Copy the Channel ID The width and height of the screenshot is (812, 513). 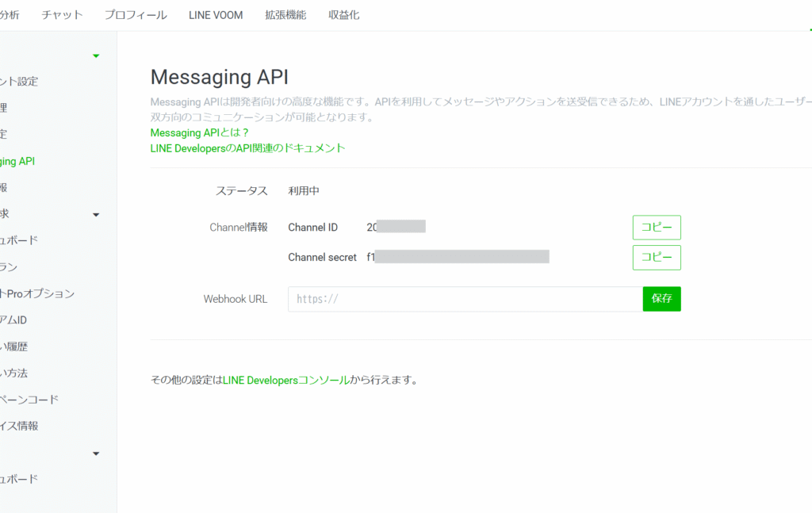point(657,228)
